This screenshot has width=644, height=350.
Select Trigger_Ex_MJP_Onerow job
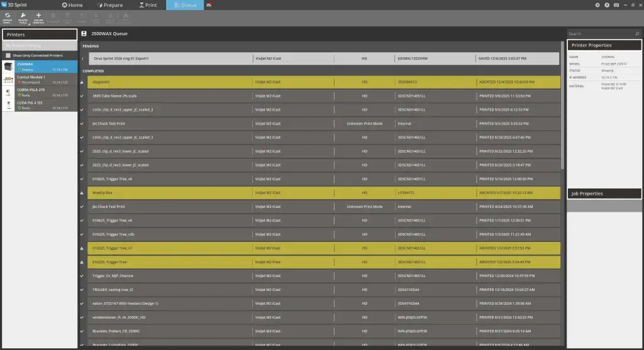click(324, 276)
